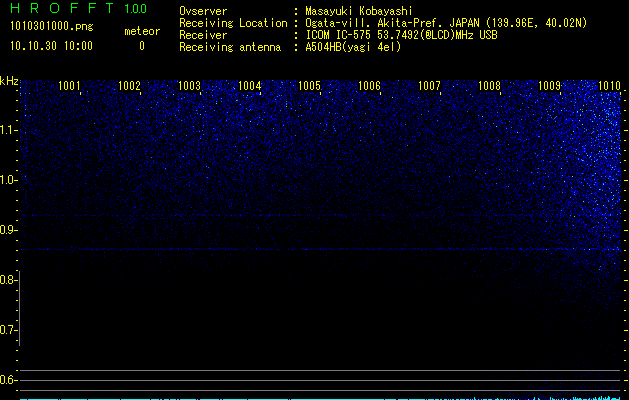Click version number 1.0.0
The image size is (629, 400).
(x=136, y=9)
